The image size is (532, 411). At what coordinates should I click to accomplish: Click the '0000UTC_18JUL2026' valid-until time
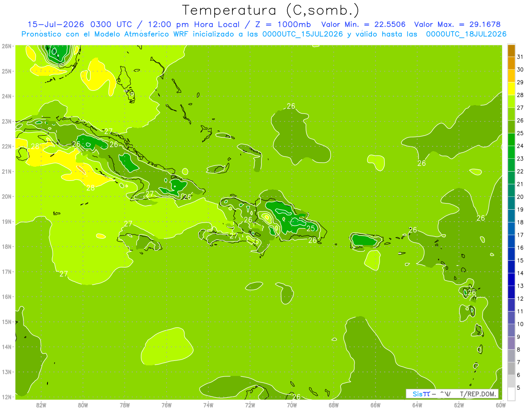point(466,34)
